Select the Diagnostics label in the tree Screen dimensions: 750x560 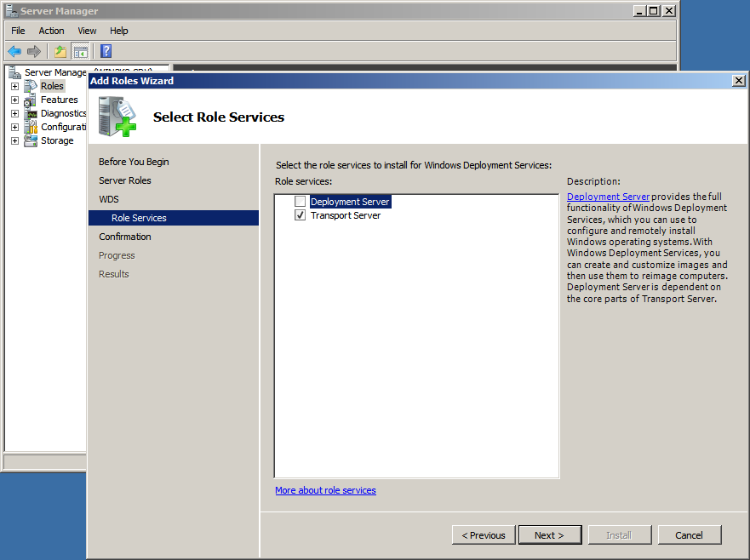click(x=63, y=113)
